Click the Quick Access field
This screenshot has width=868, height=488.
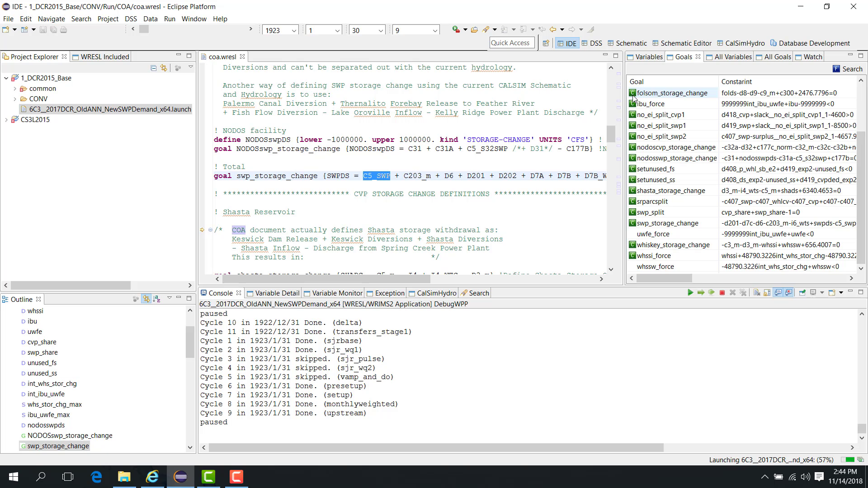[x=511, y=43]
